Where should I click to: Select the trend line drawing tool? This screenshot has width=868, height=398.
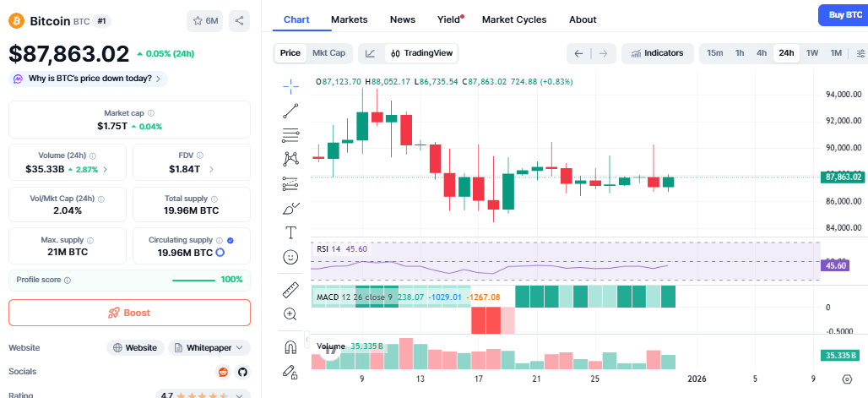(290, 110)
